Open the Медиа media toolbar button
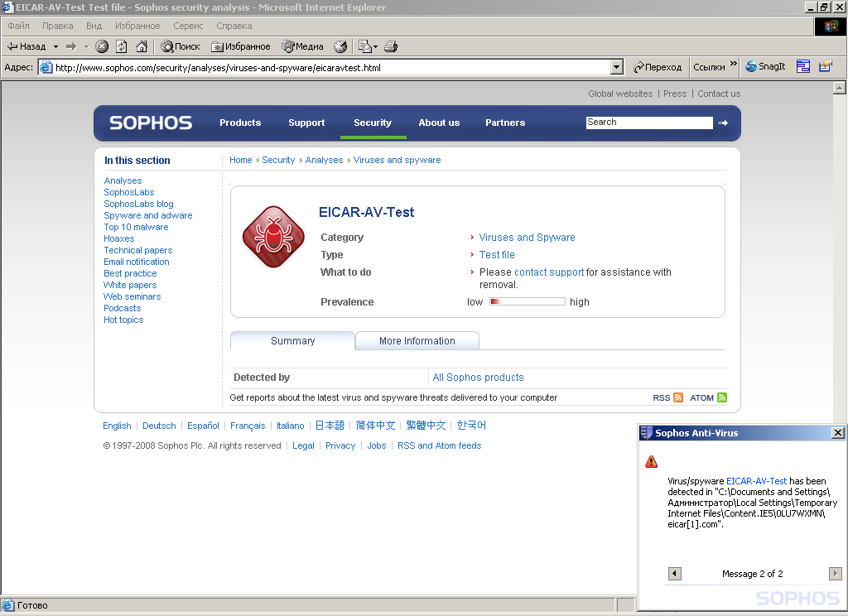The width and height of the screenshot is (848, 616). (302, 46)
